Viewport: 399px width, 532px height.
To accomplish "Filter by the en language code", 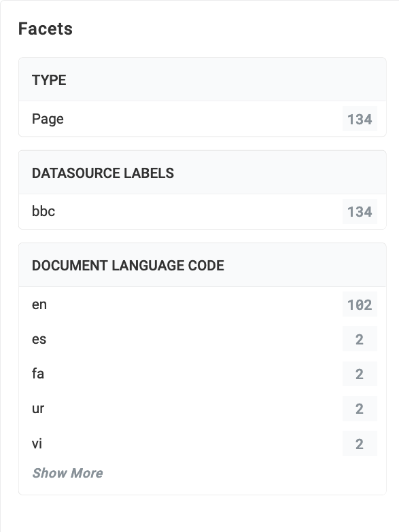I will (x=39, y=304).
